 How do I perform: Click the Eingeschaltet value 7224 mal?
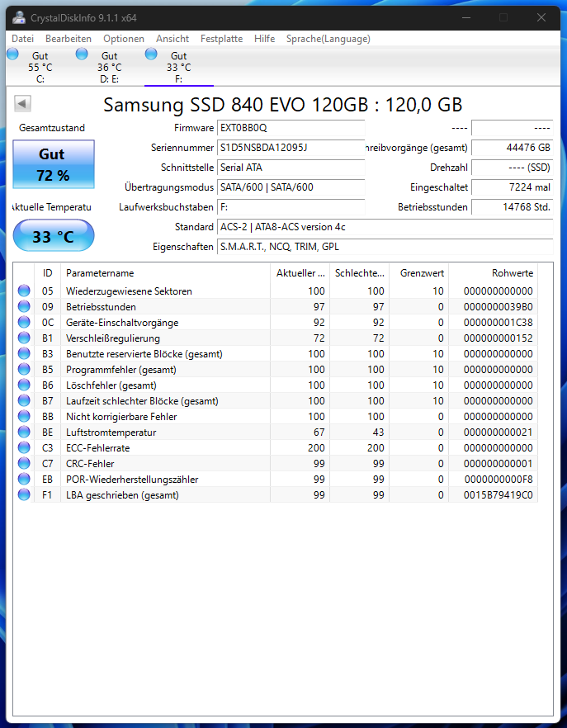point(513,187)
